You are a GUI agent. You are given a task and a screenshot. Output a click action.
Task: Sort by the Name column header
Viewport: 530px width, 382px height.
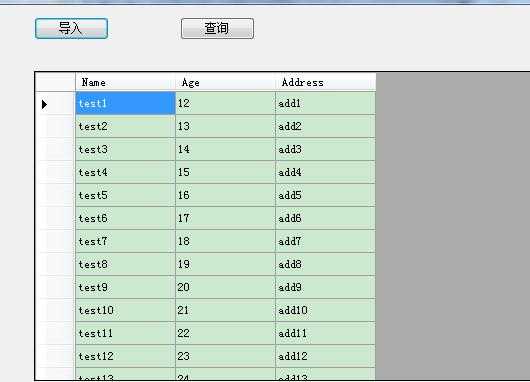[x=125, y=82]
